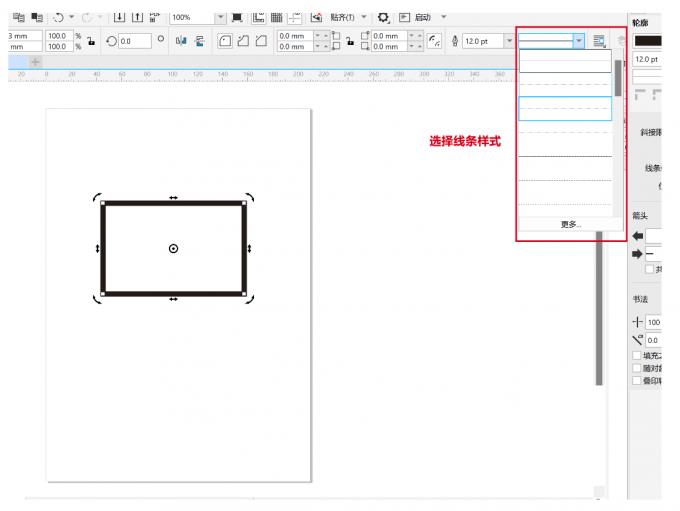Click the dark outline color swatch

tap(647, 41)
